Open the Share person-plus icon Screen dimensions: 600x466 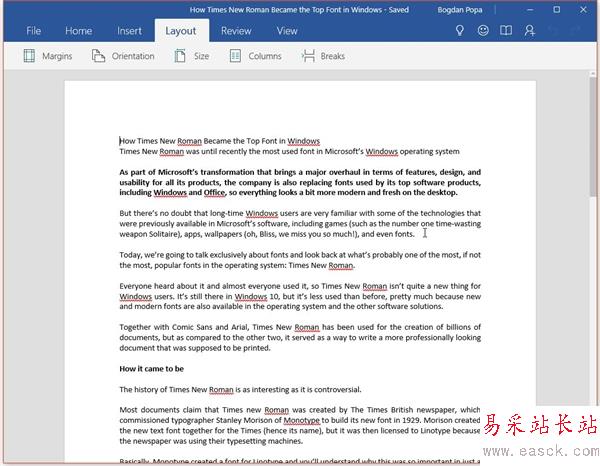530,31
